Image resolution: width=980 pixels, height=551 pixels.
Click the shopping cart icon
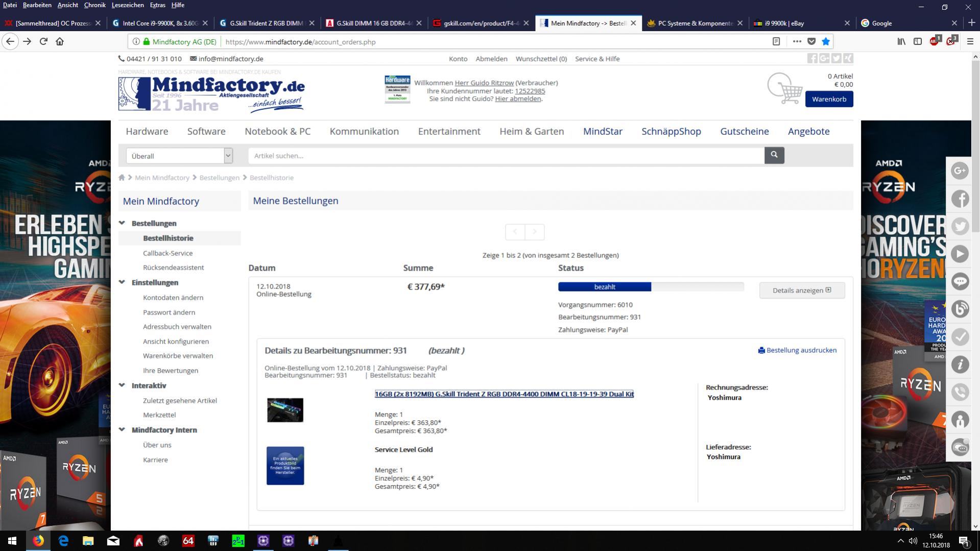tap(785, 88)
